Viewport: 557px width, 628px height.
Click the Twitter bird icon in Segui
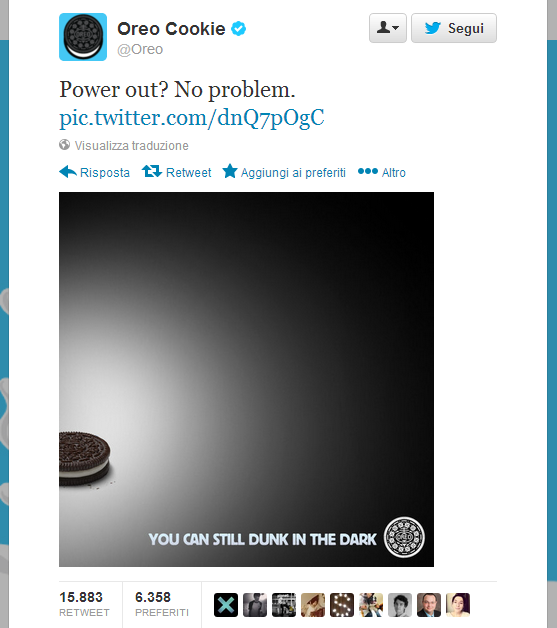432,28
